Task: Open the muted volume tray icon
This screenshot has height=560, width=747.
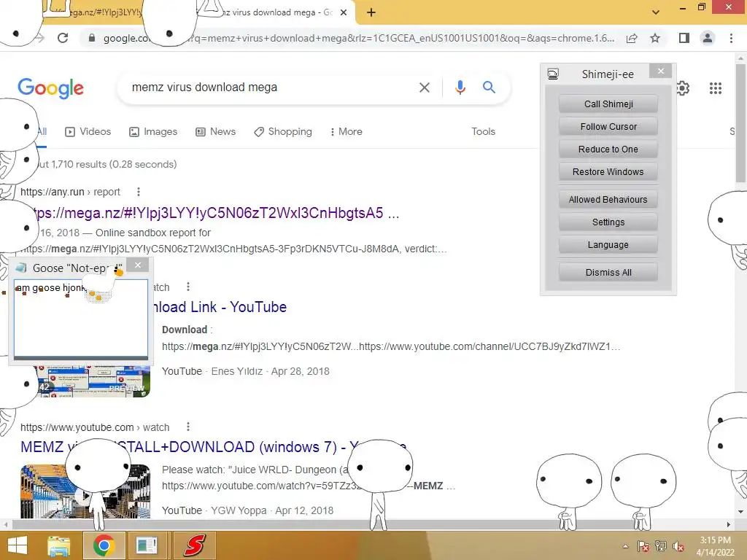Action: [x=678, y=546]
